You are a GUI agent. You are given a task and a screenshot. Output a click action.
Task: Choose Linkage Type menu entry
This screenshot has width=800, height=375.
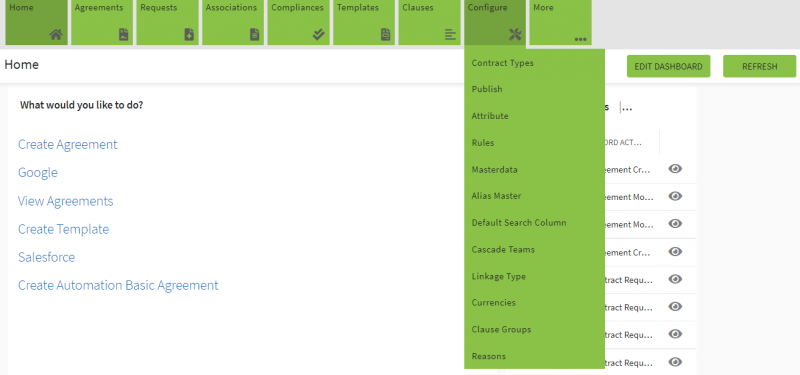[x=498, y=277]
